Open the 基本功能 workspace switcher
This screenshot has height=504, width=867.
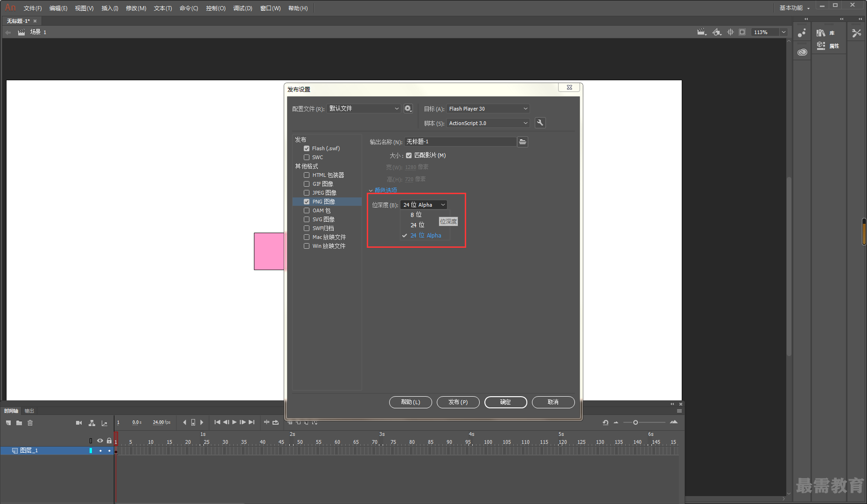pos(795,8)
